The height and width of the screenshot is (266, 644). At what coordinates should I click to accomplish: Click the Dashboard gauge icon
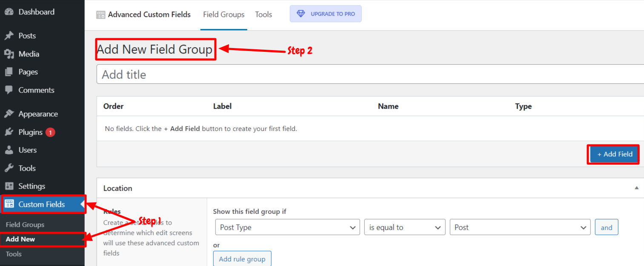click(9, 12)
